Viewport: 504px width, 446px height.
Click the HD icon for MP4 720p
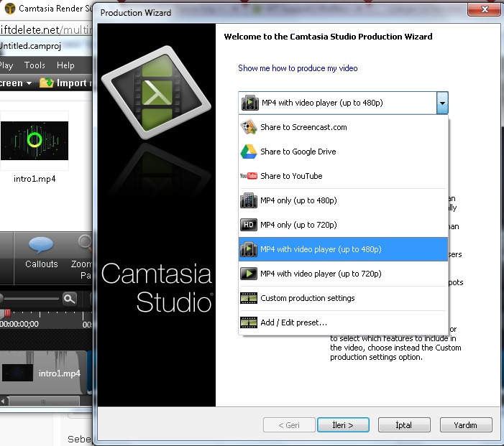[x=249, y=225]
